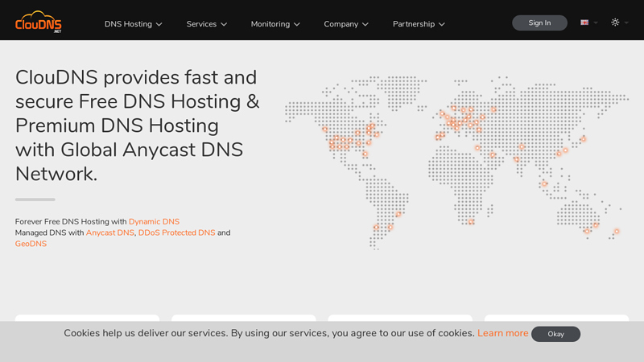Open the DDoS Protected DNS link

(176, 232)
